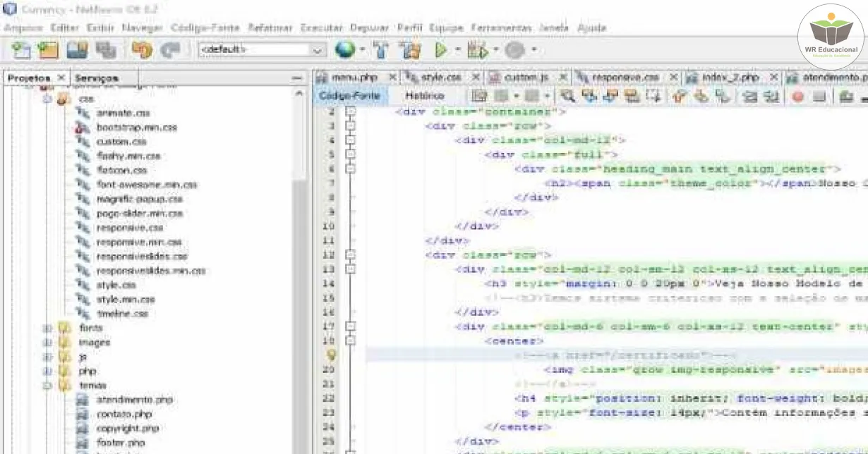Click the New File toolbar icon
Image resolution: width=868 pixels, height=454 pixels.
coord(22,50)
